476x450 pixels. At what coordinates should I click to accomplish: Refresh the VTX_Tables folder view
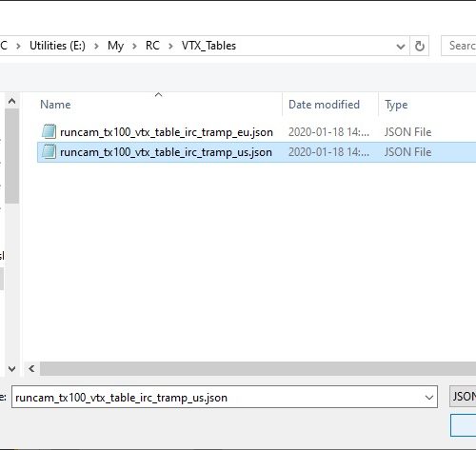[420, 46]
